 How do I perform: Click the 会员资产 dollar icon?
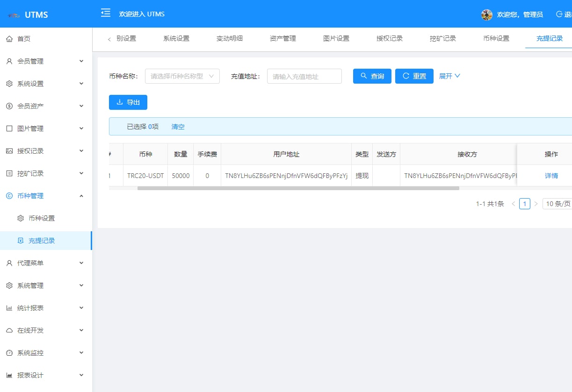[x=9, y=106]
